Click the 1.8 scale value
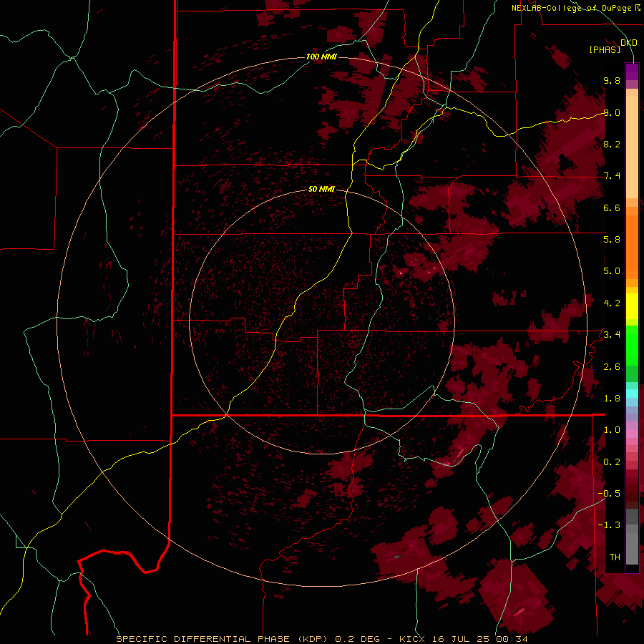The width and height of the screenshot is (644, 644). point(612,399)
